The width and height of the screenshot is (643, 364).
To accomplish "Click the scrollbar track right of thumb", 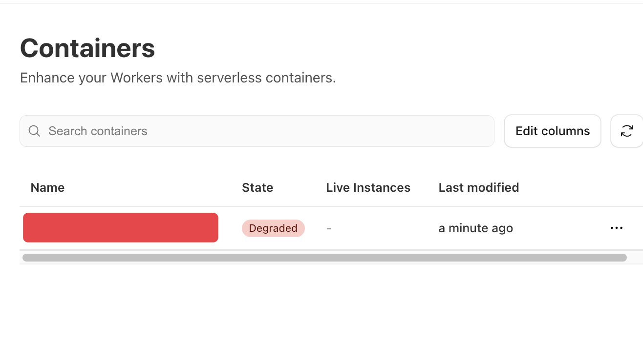I will 634,258.
